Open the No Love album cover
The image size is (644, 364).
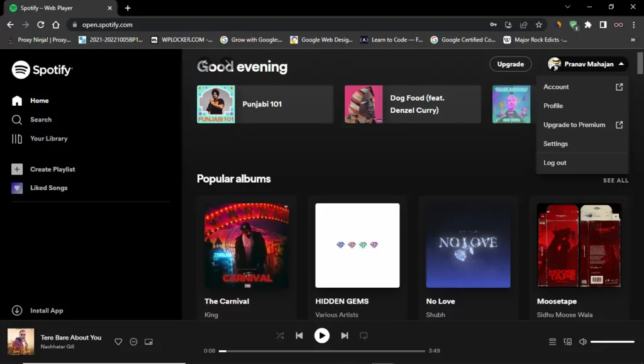(468, 246)
